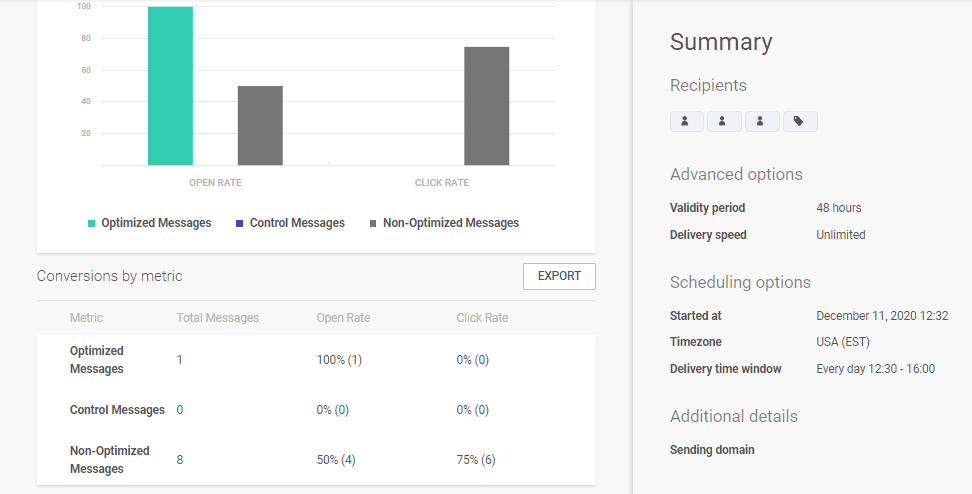Sort by Open Rate column header

[x=343, y=318]
